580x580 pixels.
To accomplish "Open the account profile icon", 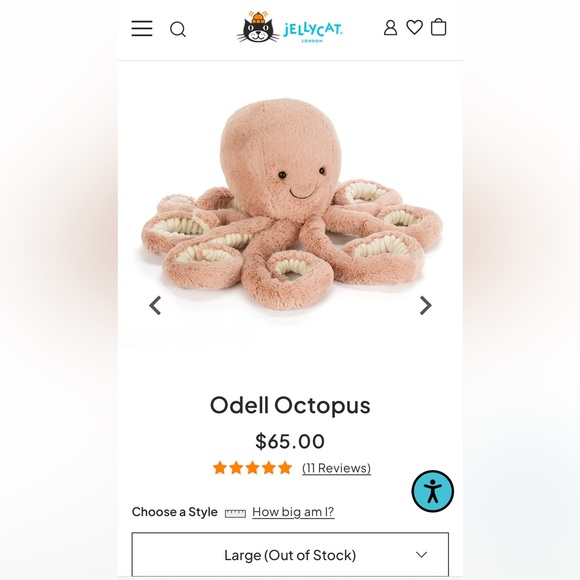I will (390, 28).
